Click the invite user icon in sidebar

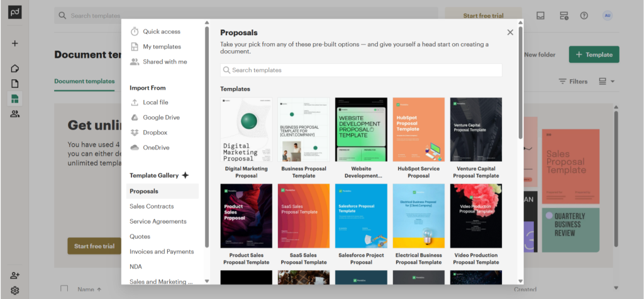tap(15, 275)
